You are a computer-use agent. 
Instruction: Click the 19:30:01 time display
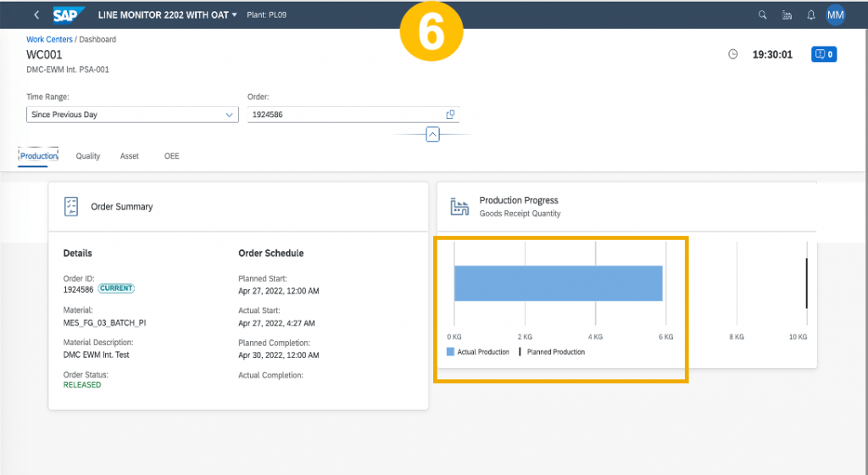click(772, 54)
